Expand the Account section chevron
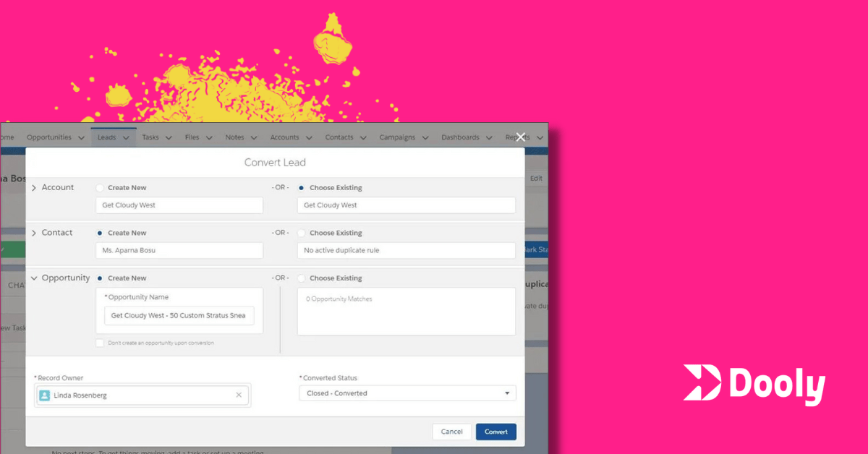 33,187
